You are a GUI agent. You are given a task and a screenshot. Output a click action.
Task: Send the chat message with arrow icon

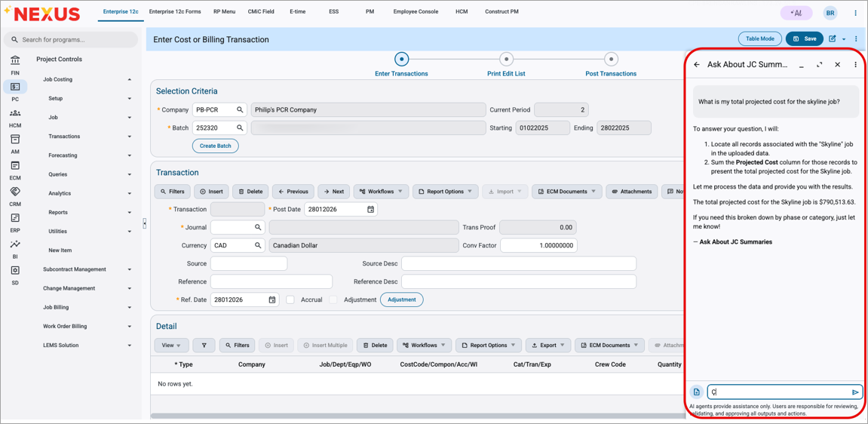[855, 392]
